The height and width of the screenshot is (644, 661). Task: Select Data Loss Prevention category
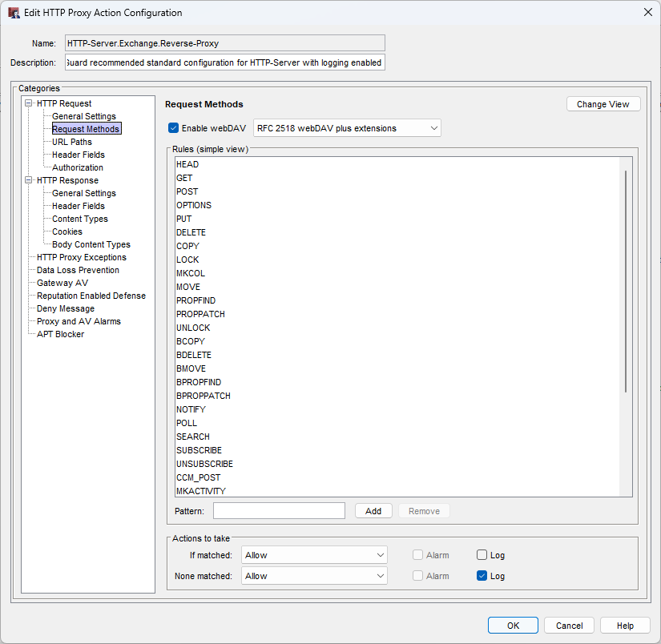click(x=78, y=270)
